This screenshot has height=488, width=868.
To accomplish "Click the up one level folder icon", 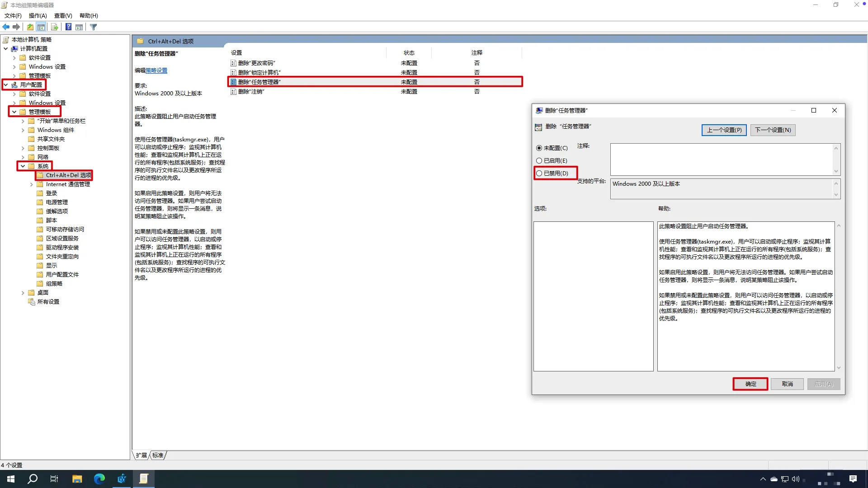I will [30, 27].
